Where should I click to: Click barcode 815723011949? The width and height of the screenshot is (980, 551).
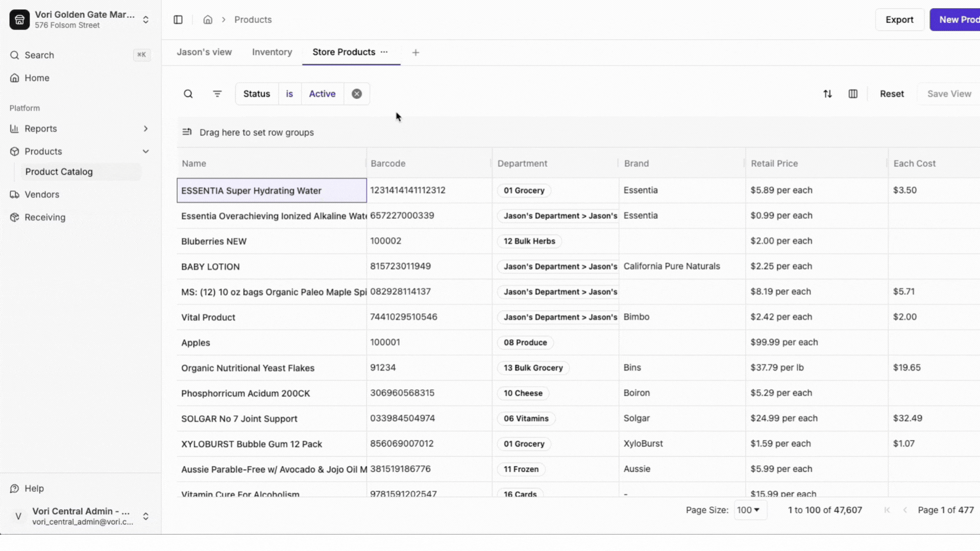pos(400,266)
